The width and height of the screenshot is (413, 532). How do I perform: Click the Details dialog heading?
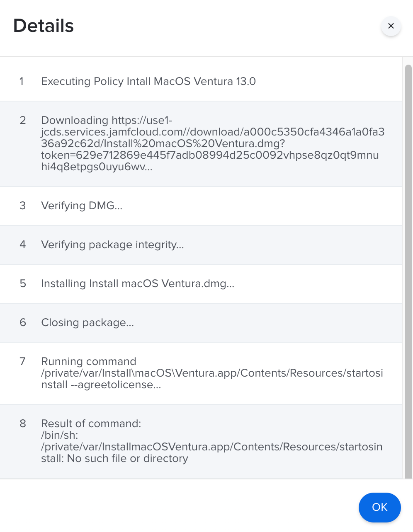click(44, 26)
